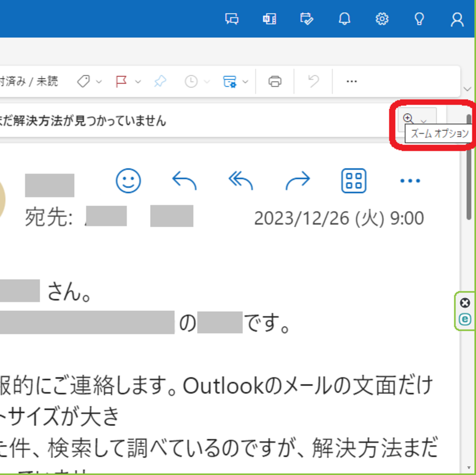Screen dimensions: 476x475
Task: Click the body text サイズが大き
Action: coord(63,416)
